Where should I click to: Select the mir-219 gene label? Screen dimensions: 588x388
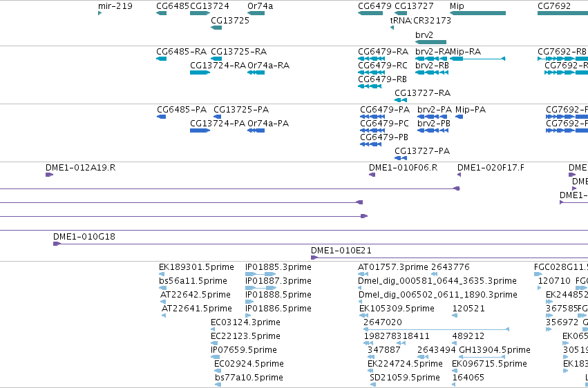(x=115, y=6)
